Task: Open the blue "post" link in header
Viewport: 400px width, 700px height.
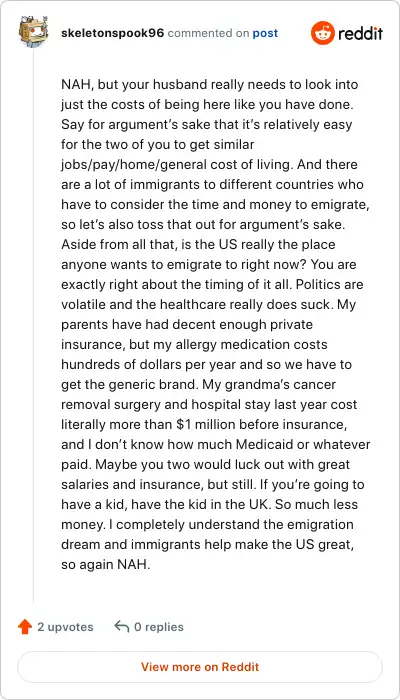Action: [265, 33]
